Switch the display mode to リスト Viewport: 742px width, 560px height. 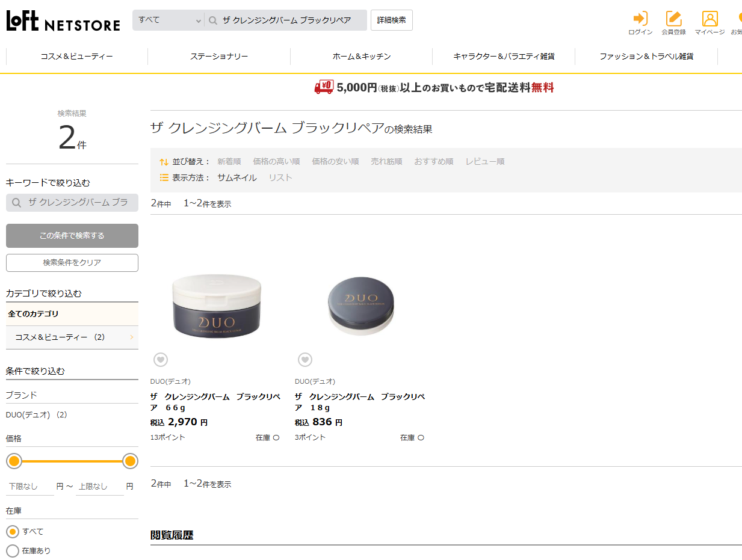click(280, 177)
